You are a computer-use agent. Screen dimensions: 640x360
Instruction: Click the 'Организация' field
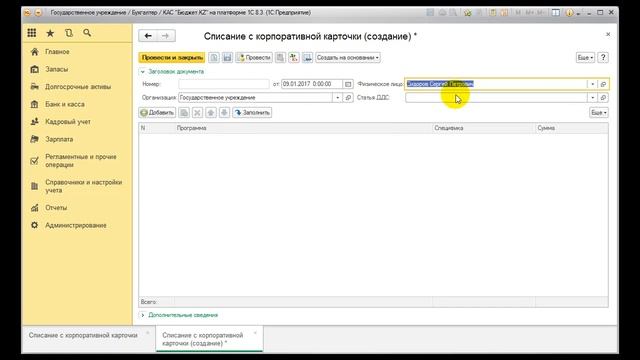255,98
